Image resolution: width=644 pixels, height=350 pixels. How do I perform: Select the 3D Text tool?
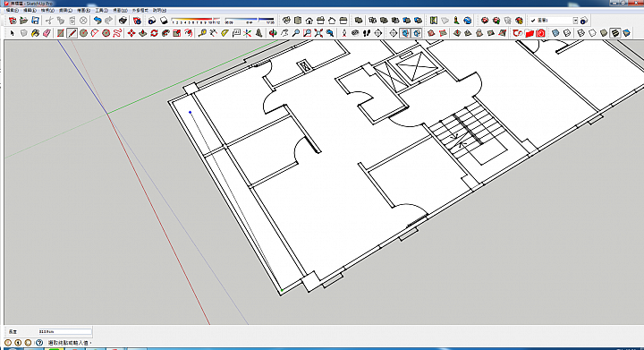[x=258, y=33]
